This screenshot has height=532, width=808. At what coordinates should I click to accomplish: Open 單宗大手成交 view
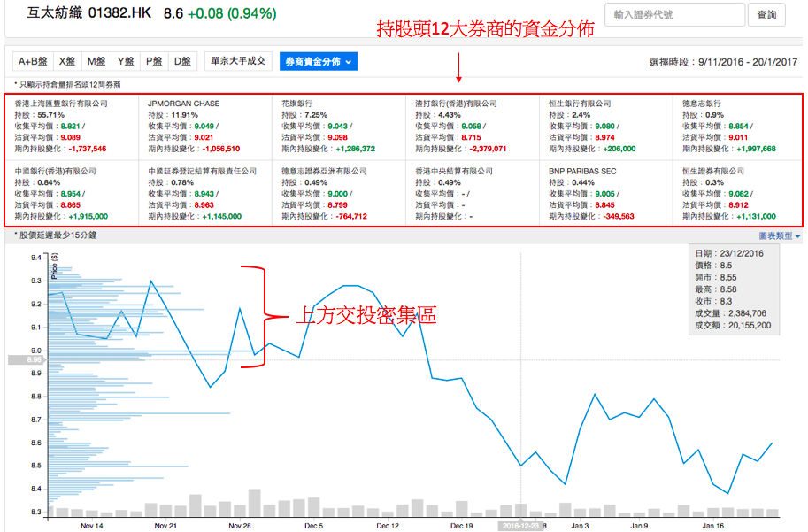click(238, 61)
